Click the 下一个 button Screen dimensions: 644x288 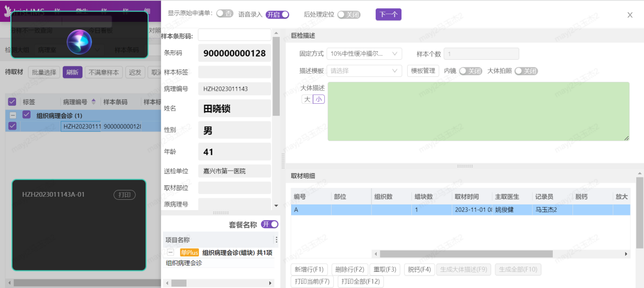coord(388,15)
